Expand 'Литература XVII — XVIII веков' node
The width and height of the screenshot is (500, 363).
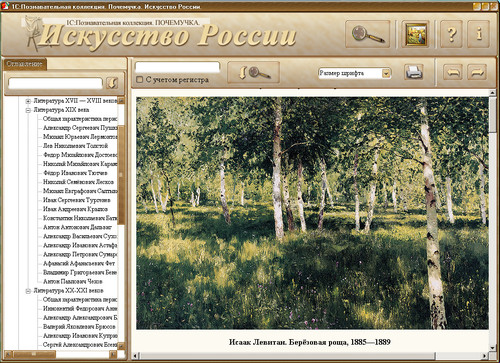[28, 101]
